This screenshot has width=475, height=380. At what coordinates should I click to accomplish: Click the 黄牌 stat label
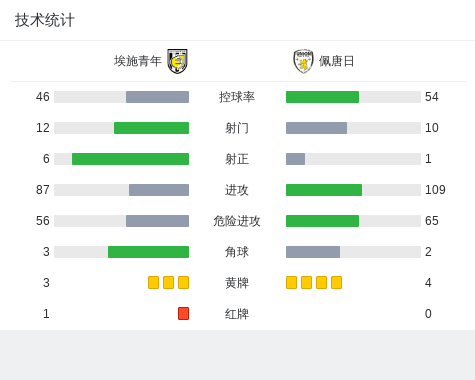237,283
